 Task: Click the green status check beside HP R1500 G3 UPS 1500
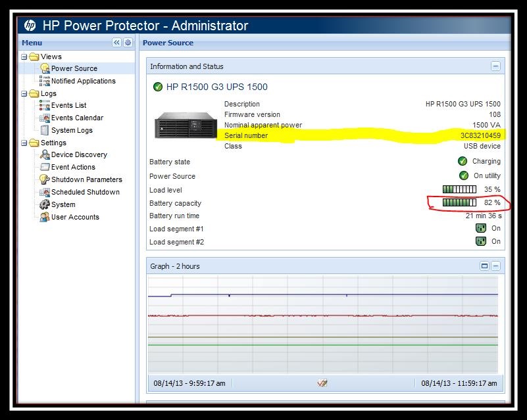[158, 87]
